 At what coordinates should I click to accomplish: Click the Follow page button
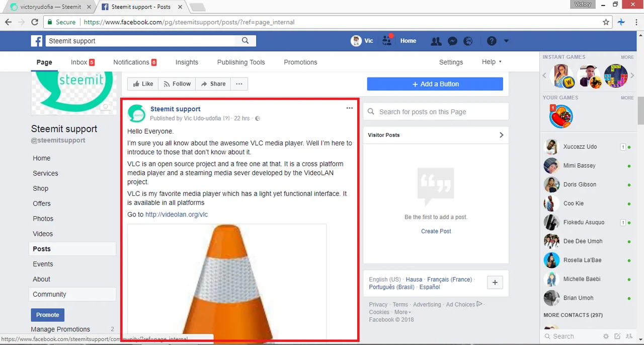[177, 84]
